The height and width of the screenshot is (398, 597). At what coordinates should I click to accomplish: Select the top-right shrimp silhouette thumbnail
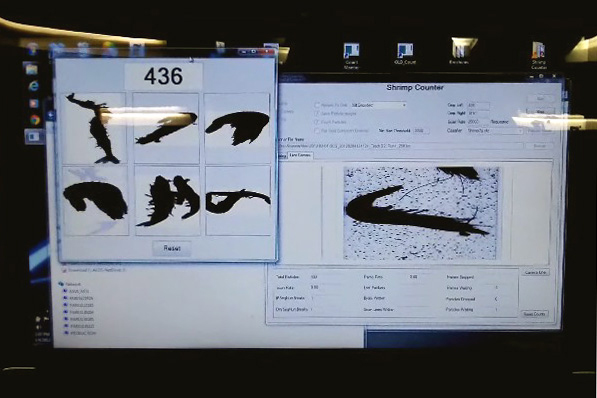point(238,128)
